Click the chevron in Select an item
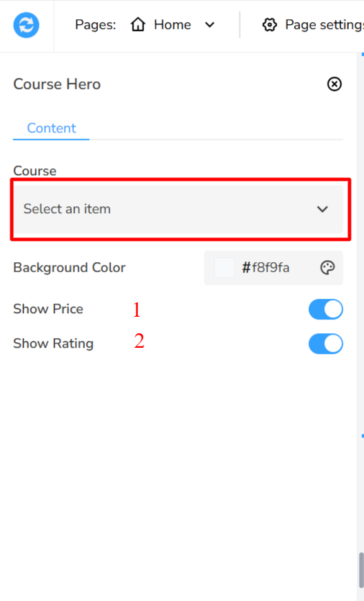 tap(322, 209)
